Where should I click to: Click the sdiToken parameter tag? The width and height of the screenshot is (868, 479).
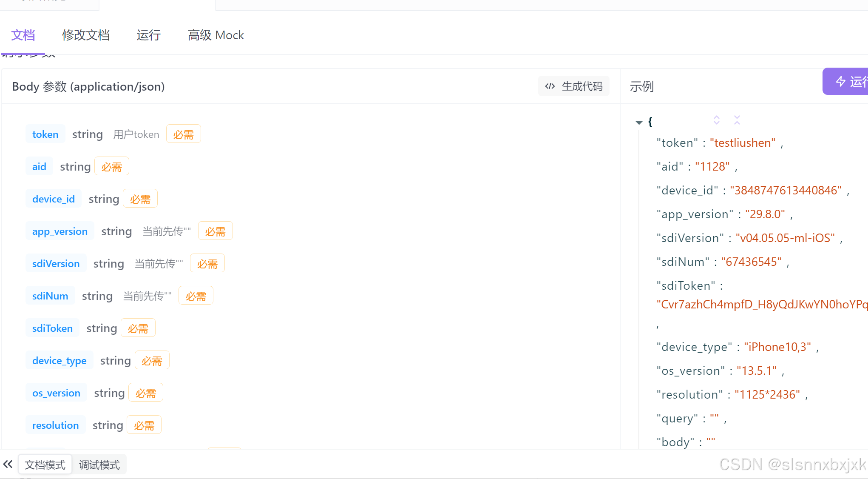52,328
